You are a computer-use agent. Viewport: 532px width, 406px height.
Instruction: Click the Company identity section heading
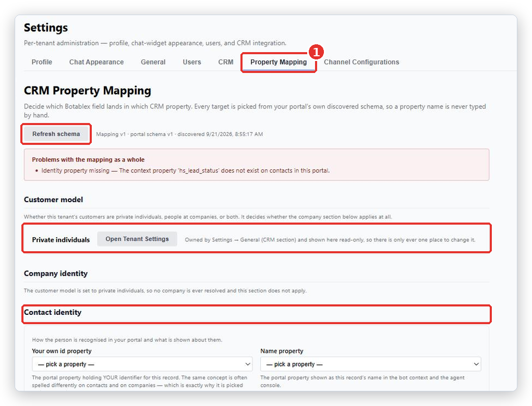[56, 274]
